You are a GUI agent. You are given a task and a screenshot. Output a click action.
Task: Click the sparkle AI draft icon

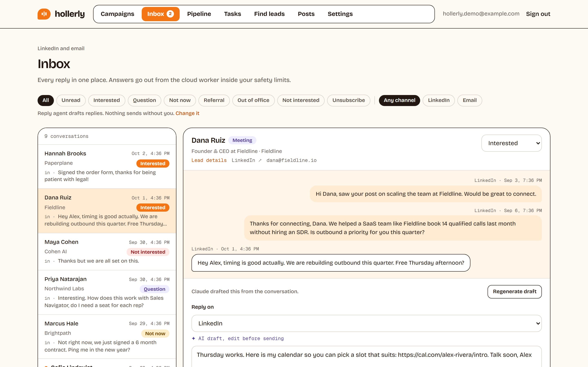pyautogui.click(x=193, y=338)
